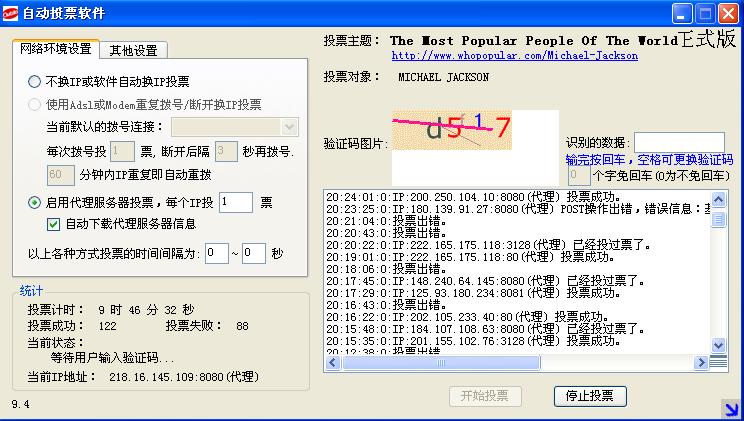
Task: Click log entry 20:19:01 IP 222.165.175.118:80
Action: click(471, 257)
